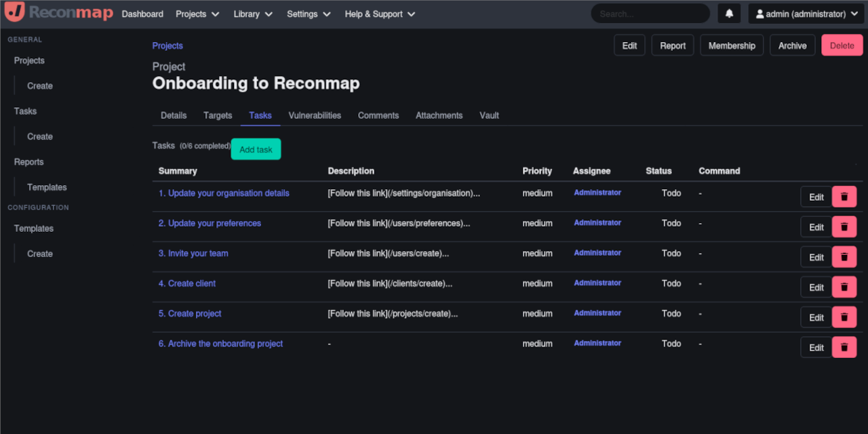Image resolution: width=868 pixels, height=434 pixels.
Task: Delete the 'Create client' task
Action: pos(844,288)
